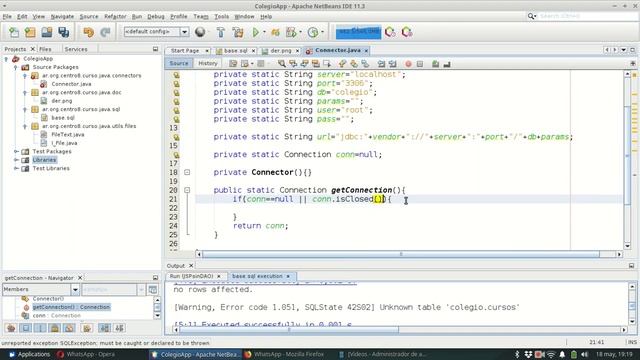640x360 pixels.
Task: Click the editor horizontal scrollbar
Action: 401,254
